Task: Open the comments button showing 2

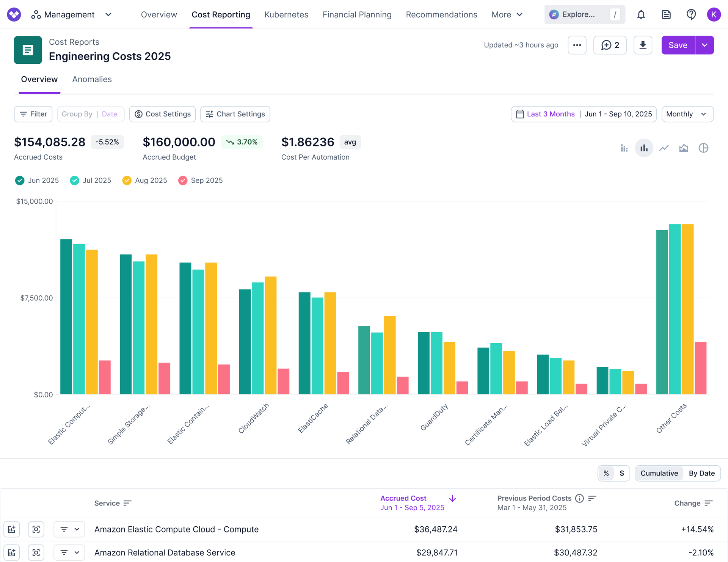Action: click(x=610, y=45)
